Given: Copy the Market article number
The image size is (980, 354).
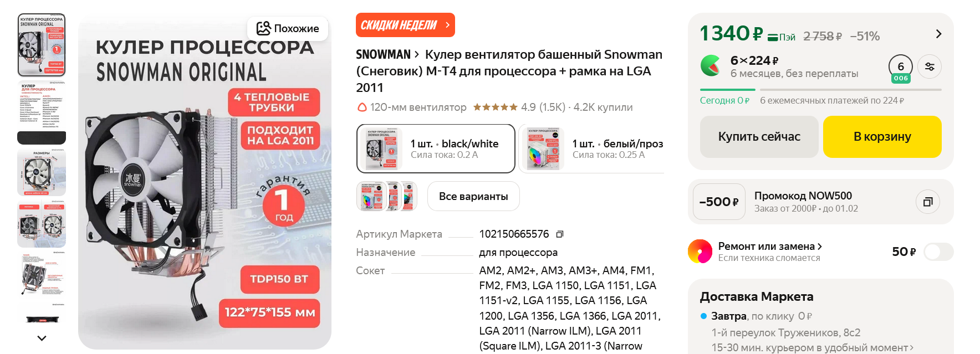Looking at the screenshot, I should pos(560,234).
